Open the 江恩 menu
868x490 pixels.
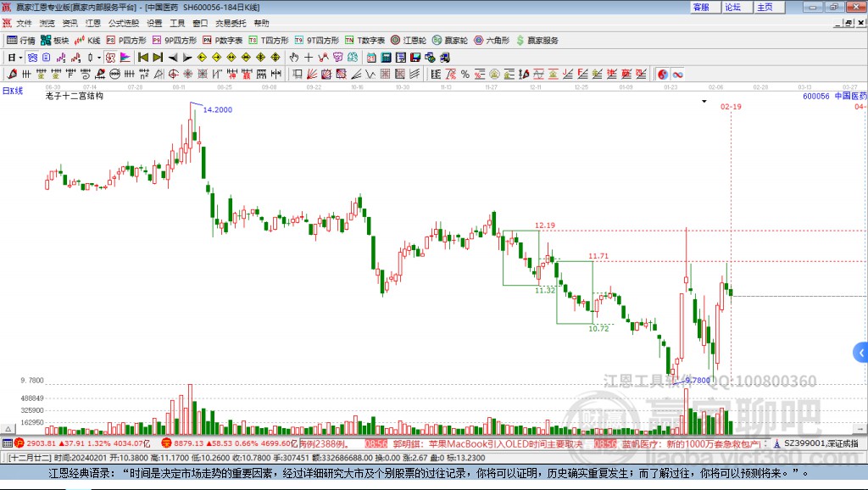pos(93,23)
